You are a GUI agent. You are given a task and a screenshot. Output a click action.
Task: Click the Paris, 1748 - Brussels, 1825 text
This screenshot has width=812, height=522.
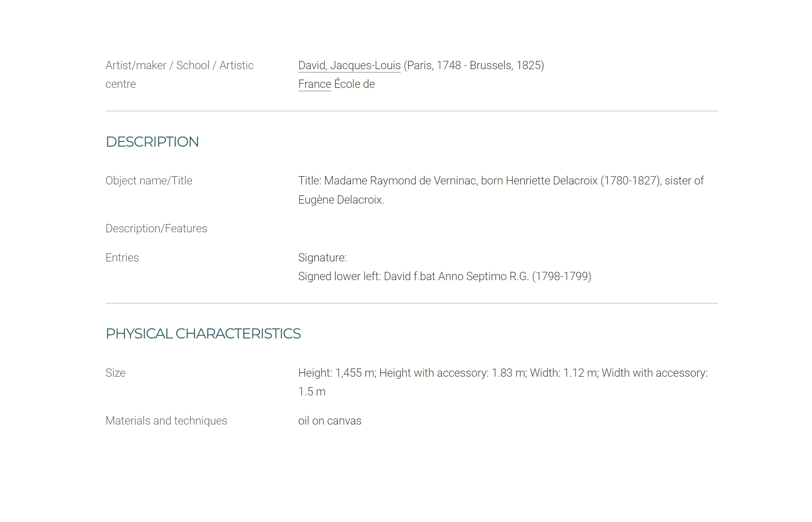tap(474, 65)
